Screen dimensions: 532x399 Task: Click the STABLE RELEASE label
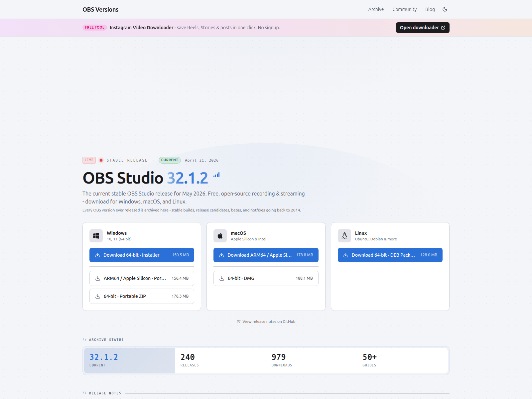click(127, 160)
